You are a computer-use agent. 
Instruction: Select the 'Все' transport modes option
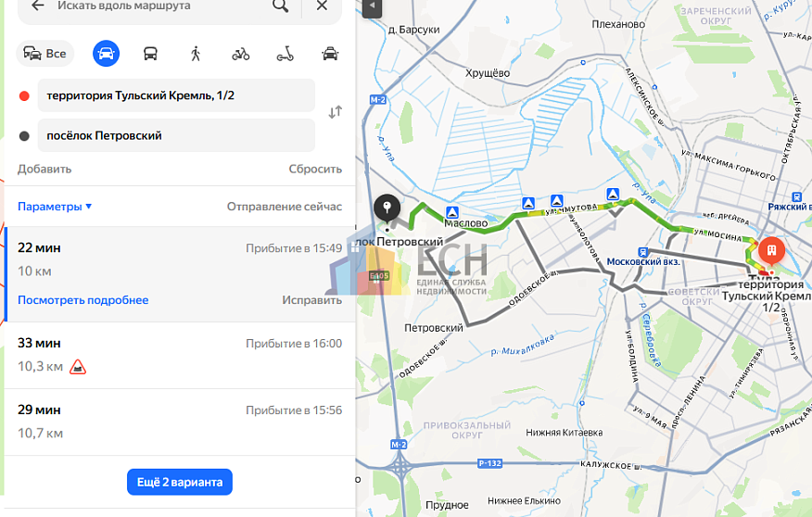pyautogui.click(x=45, y=54)
